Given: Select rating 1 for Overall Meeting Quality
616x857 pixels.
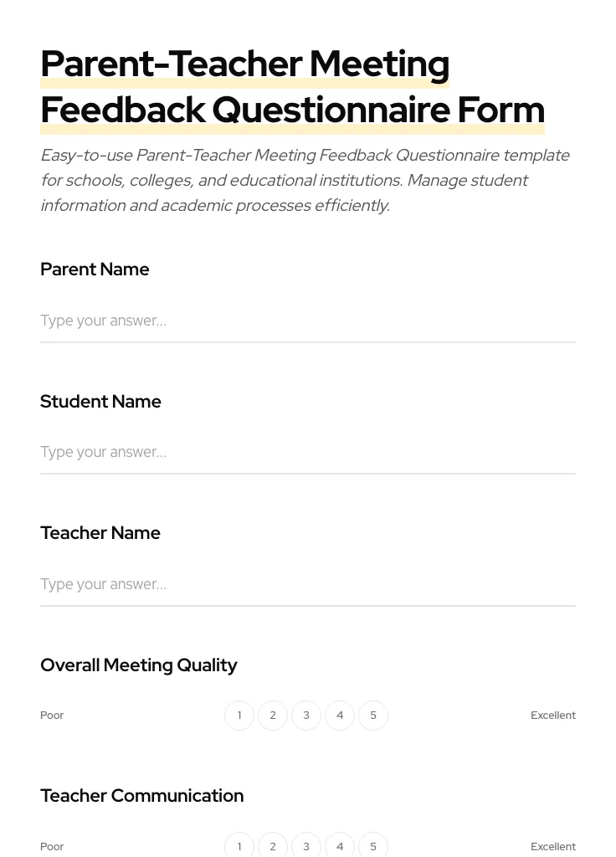Looking at the screenshot, I should coord(239,716).
